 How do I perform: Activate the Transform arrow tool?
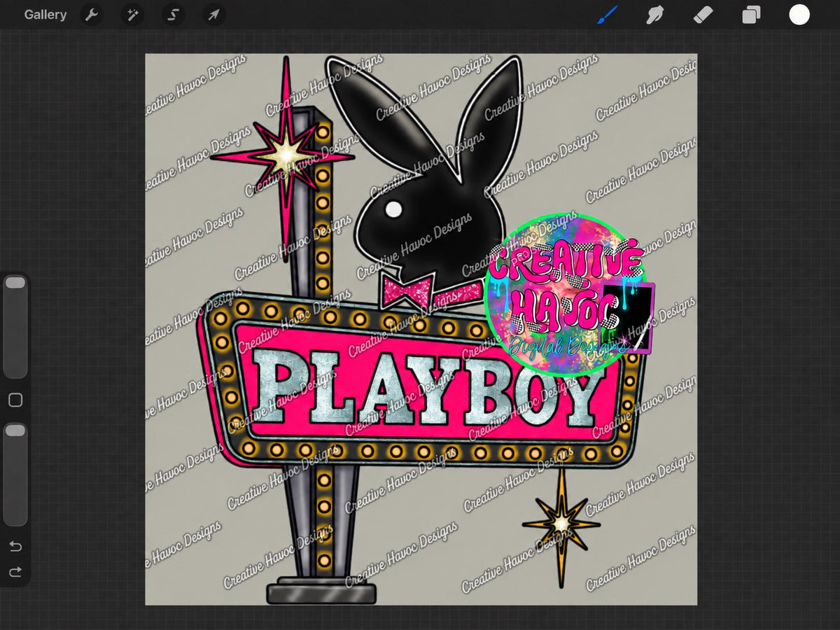pyautogui.click(x=213, y=15)
